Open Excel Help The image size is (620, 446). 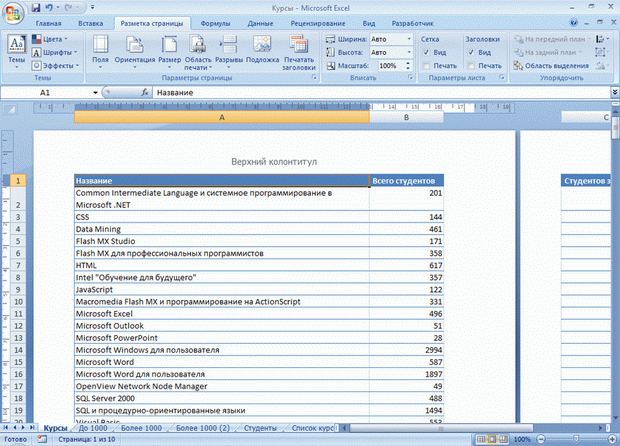[x=573, y=23]
